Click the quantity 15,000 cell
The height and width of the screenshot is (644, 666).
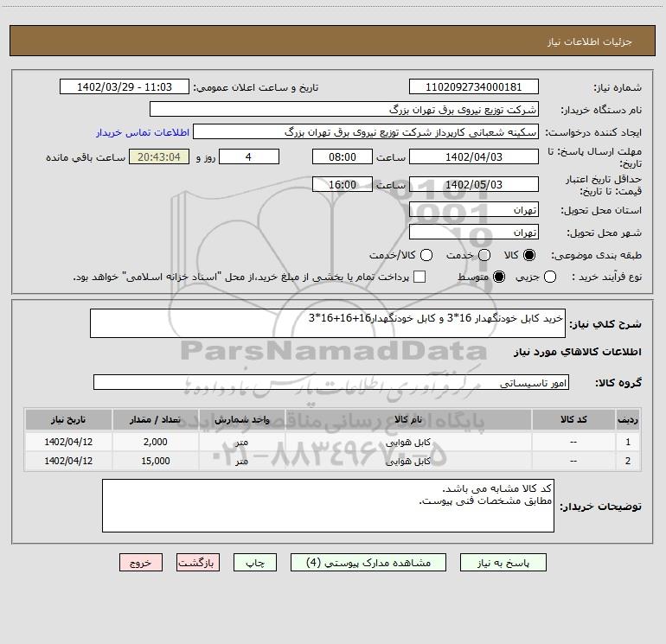155,461
